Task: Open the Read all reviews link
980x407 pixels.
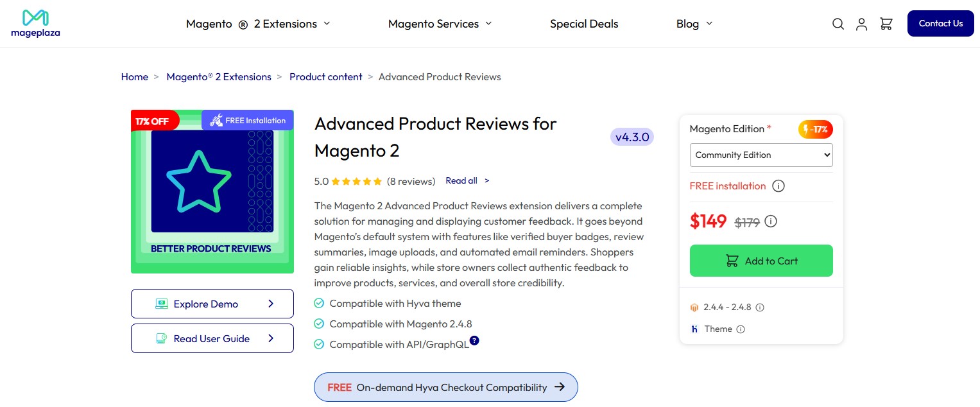Action: pyautogui.click(x=461, y=180)
